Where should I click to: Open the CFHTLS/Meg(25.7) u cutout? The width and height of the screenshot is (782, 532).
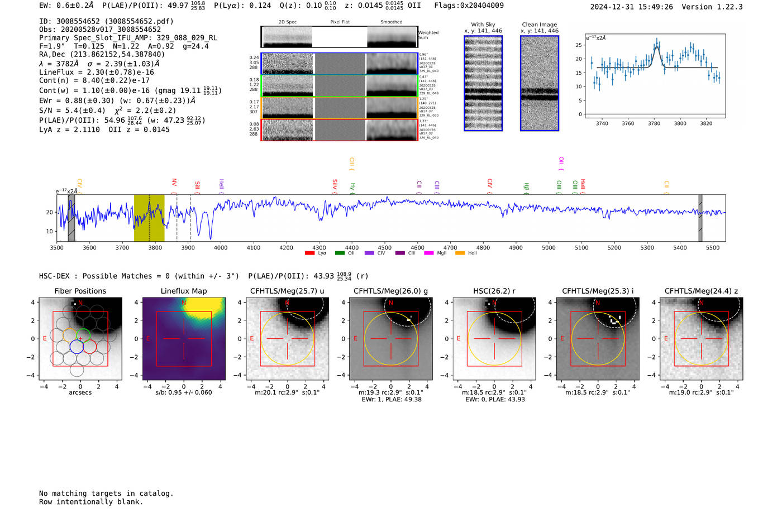(x=288, y=339)
